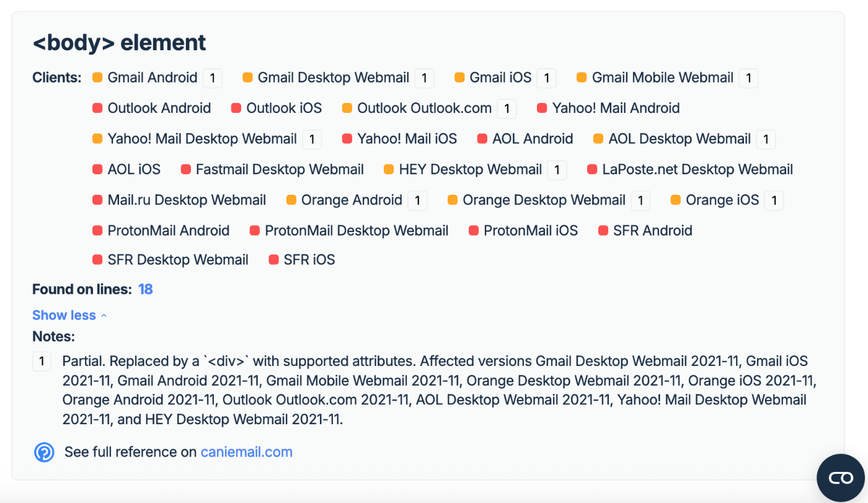Click the note number 1 in Notes section
This screenshot has width=868, height=503.
[42, 362]
